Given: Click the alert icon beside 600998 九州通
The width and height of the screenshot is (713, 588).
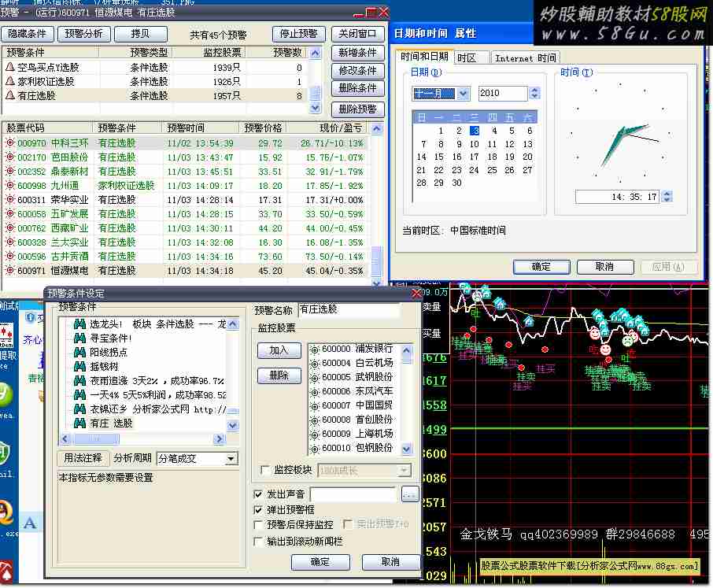Looking at the screenshot, I should (x=9, y=185).
